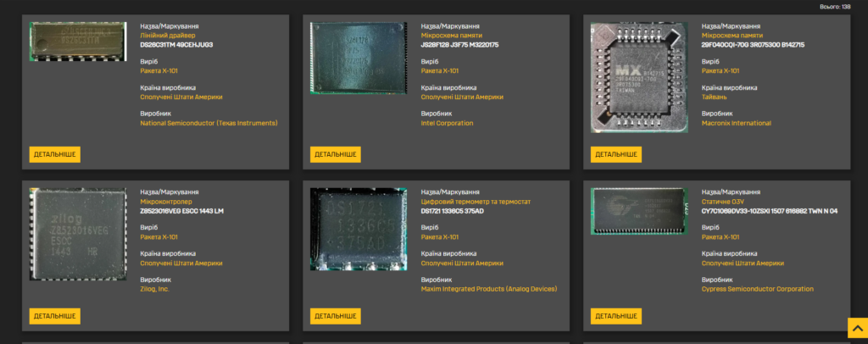Click the scroll-to-top arrow button
Screen dimensions: 868x344
858,328
